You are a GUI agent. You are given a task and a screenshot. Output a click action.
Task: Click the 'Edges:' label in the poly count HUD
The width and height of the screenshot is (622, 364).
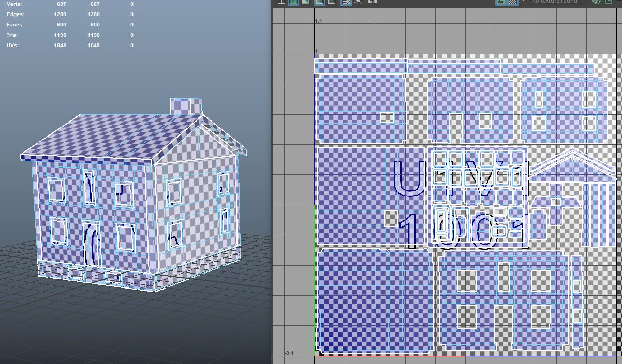click(x=16, y=14)
